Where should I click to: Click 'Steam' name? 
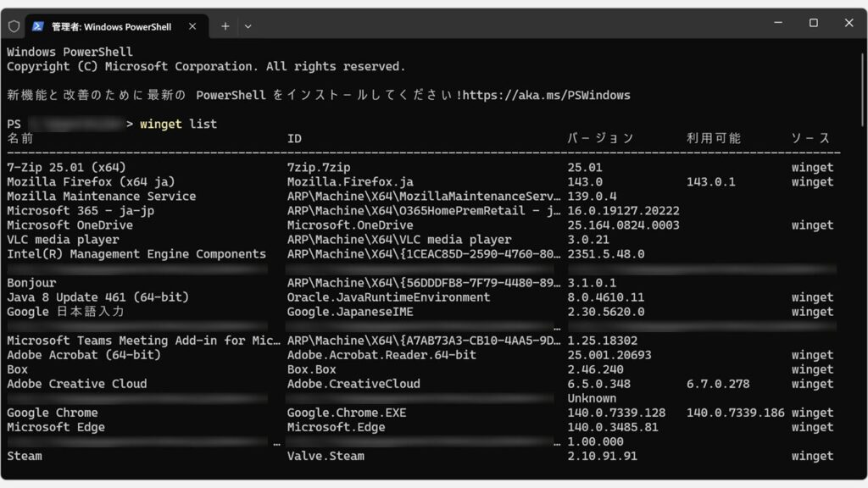click(x=25, y=455)
